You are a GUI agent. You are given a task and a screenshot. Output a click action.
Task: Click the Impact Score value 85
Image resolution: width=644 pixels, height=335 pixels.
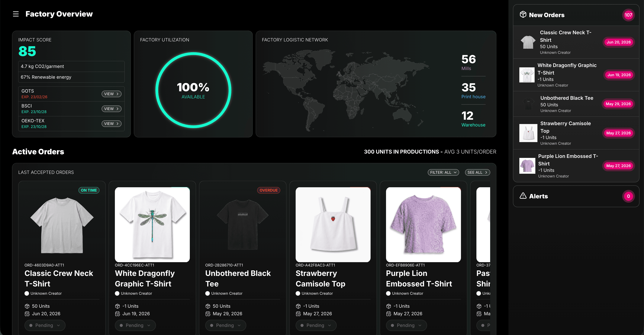pyautogui.click(x=27, y=51)
